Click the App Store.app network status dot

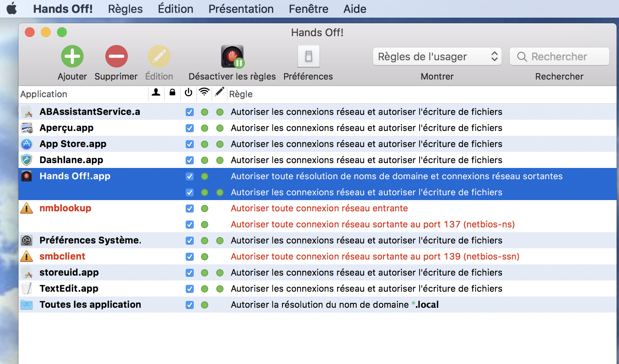point(205,144)
